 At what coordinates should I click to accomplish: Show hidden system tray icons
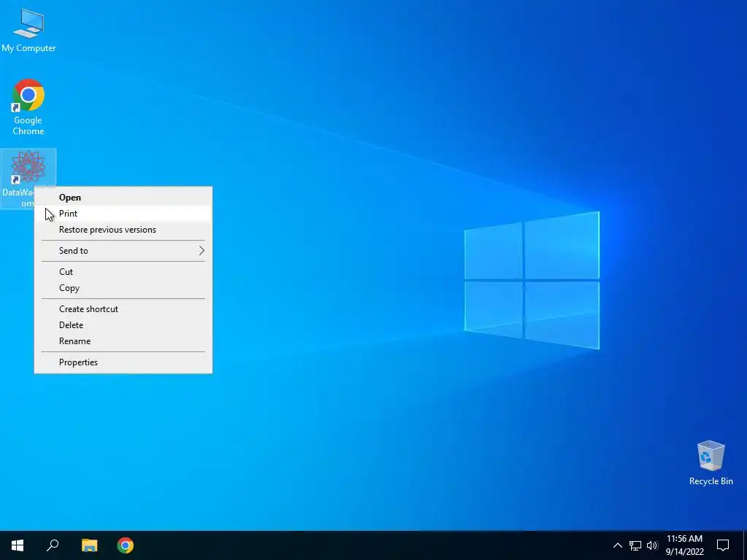tap(617, 545)
